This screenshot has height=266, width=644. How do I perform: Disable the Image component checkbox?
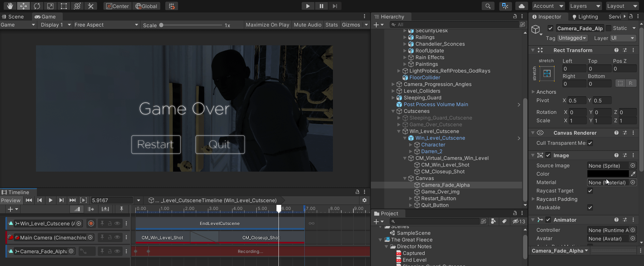tap(548, 155)
